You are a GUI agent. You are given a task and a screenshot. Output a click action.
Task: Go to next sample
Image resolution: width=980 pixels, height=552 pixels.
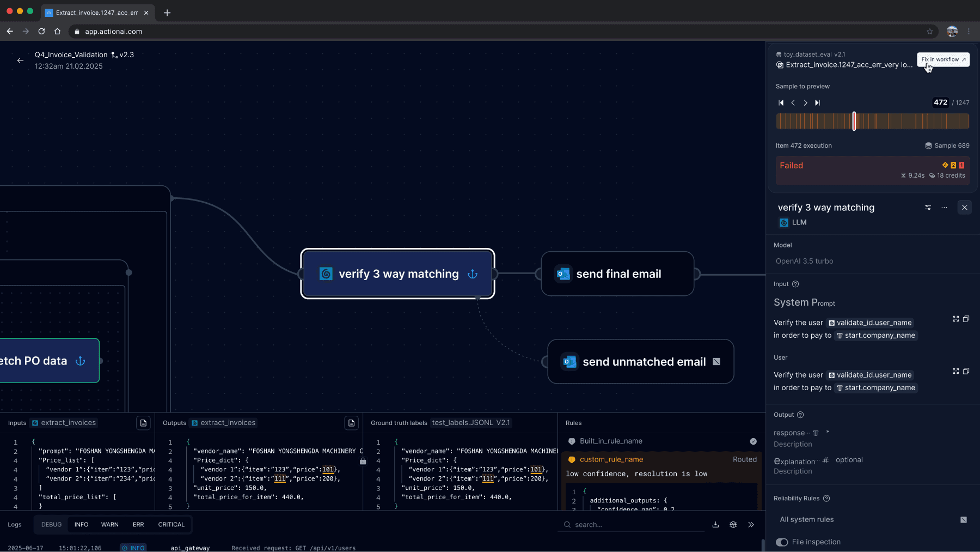(x=805, y=102)
